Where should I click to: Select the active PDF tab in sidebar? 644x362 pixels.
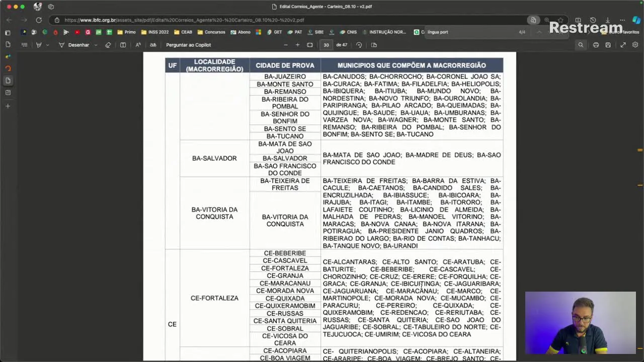tap(8, 80)
